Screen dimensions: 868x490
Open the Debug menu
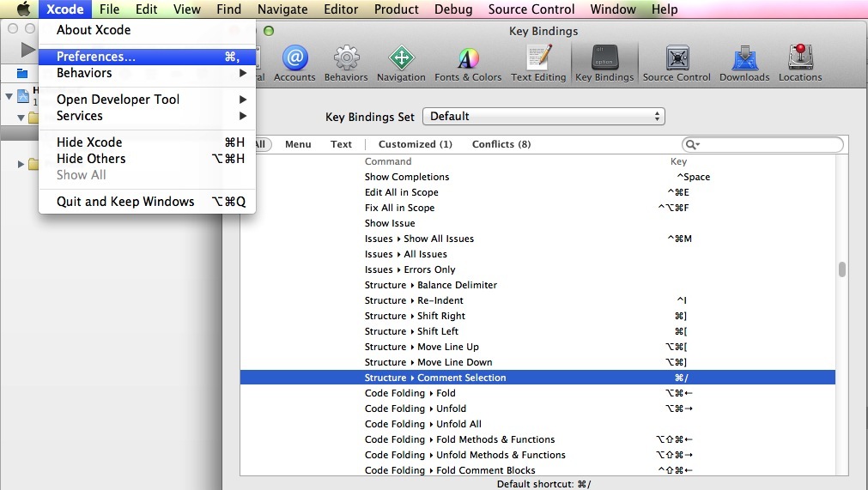pyautogui.click(x=453, y=9)
